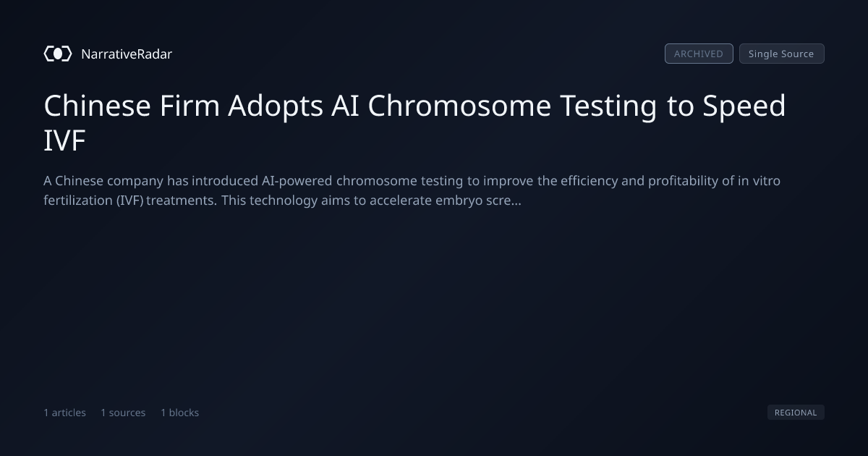Click the Single Source badge
The image size is (868, 456).
pos(781,54)
